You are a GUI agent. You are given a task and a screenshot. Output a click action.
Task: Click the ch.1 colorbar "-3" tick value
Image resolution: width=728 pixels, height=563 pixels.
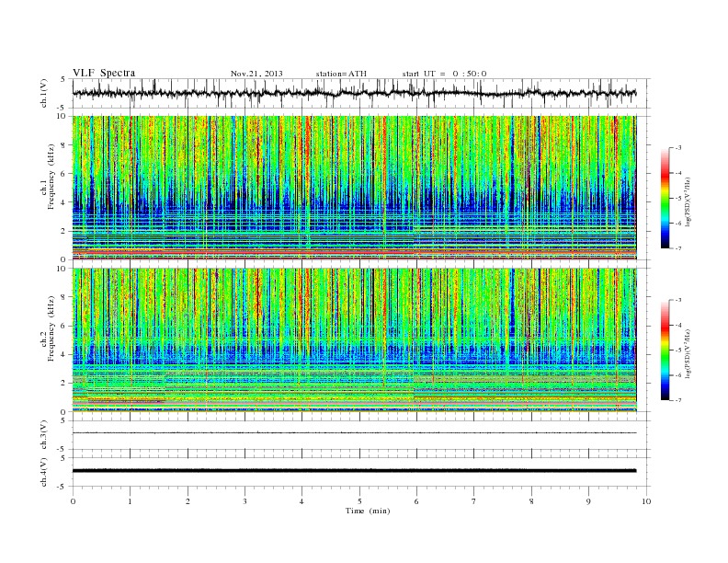pyautogui.click(x=678, y=148)
